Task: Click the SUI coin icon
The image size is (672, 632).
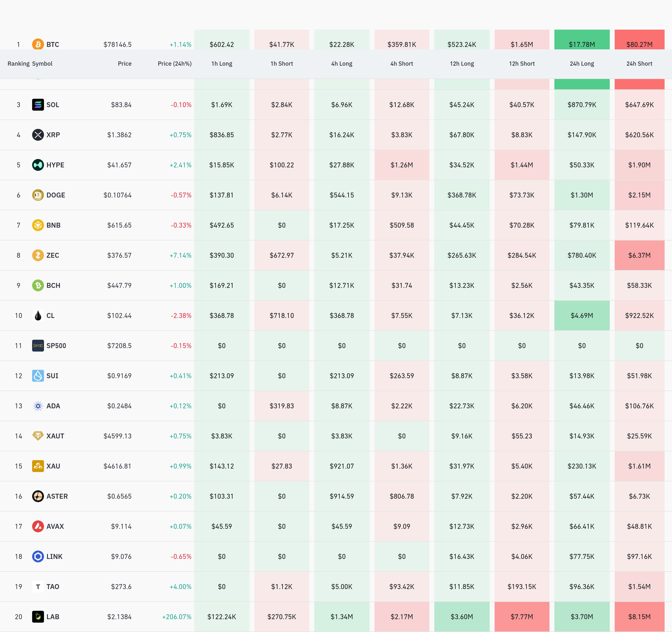Action: pyautogui.click(x=38, y=375)
